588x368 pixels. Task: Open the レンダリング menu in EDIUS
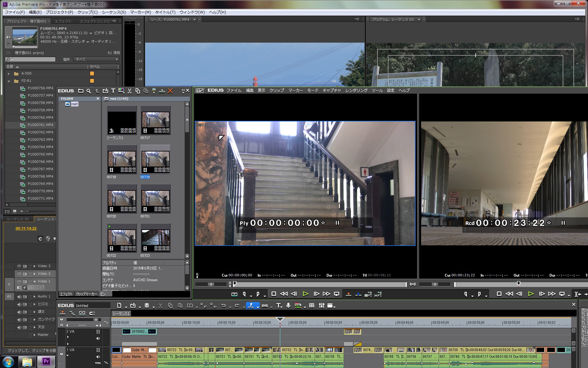pyautogui.click(x=356, y=90)
